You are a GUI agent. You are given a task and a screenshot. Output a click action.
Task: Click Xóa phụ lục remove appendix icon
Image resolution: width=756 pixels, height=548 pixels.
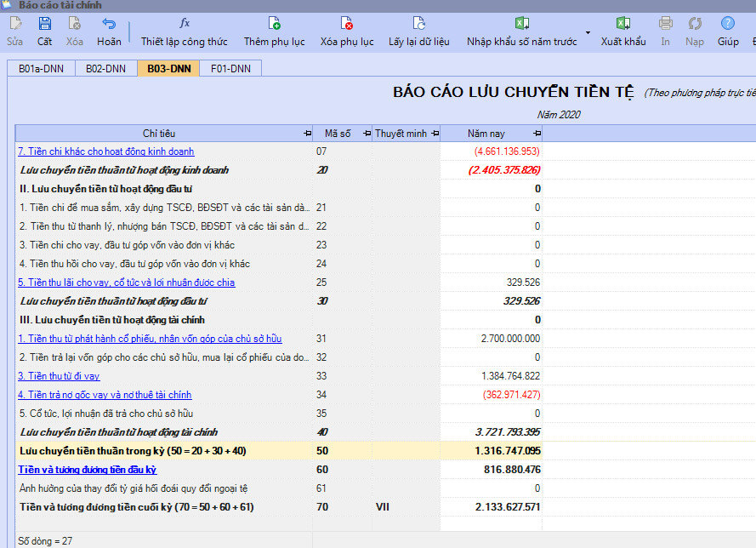coord(347,24)
